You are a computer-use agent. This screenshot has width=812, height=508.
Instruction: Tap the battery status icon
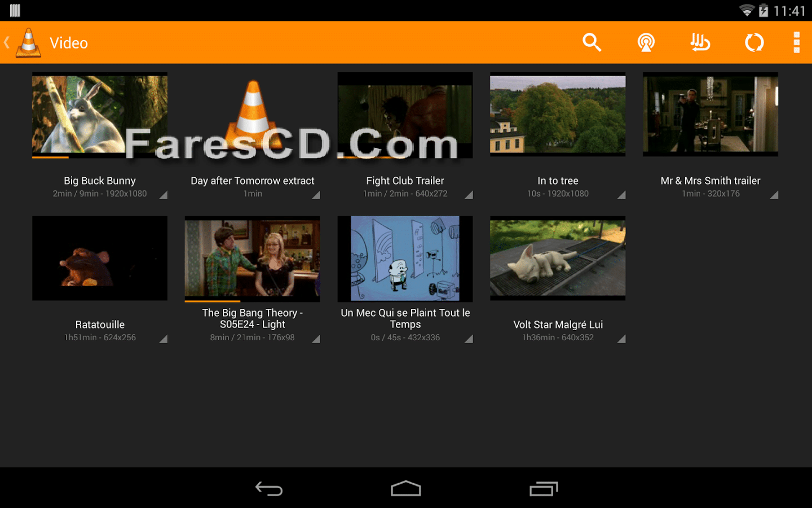click(764, 10)
